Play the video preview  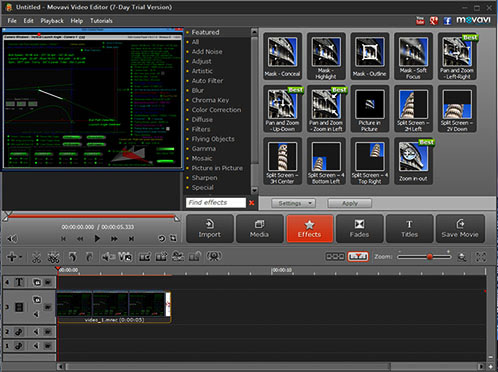97,239
